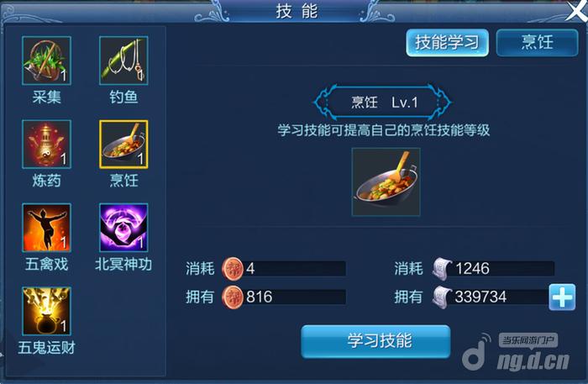Click the 五鬼运财 label text
Image resolution: width=588 pixels, height=384 pixels.
(x=46, y=347)
